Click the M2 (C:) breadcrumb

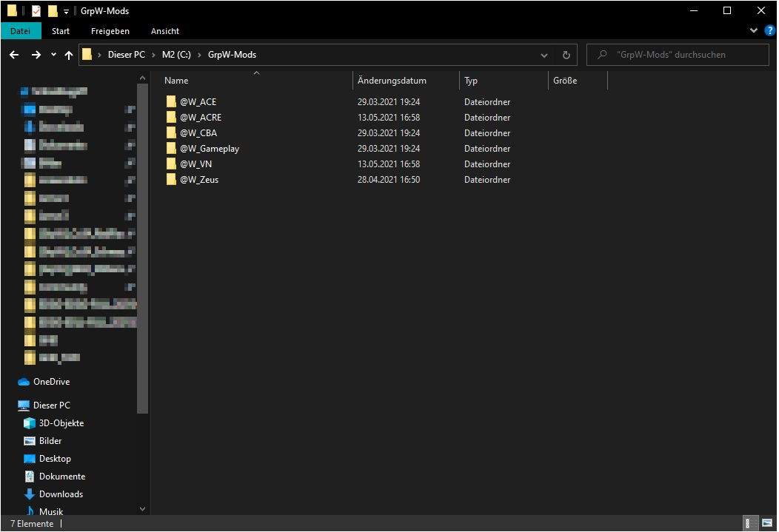click(x=178, y=55)
